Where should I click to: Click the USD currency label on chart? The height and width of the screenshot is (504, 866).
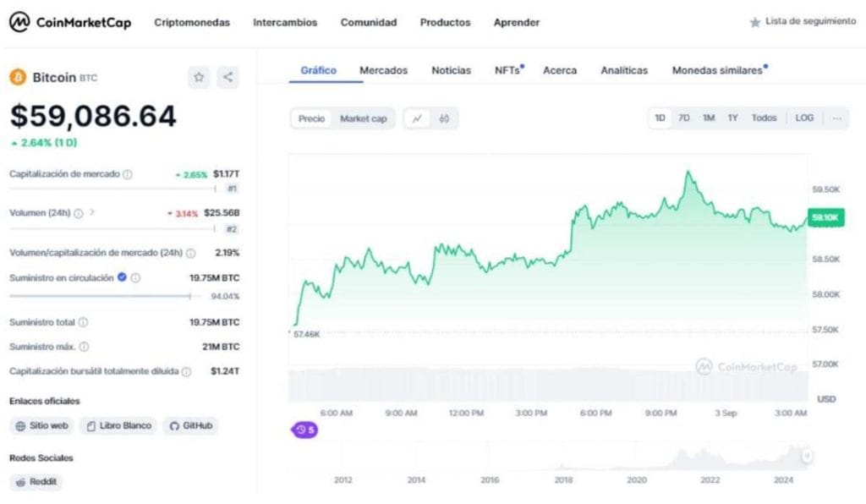coord(826,399)
